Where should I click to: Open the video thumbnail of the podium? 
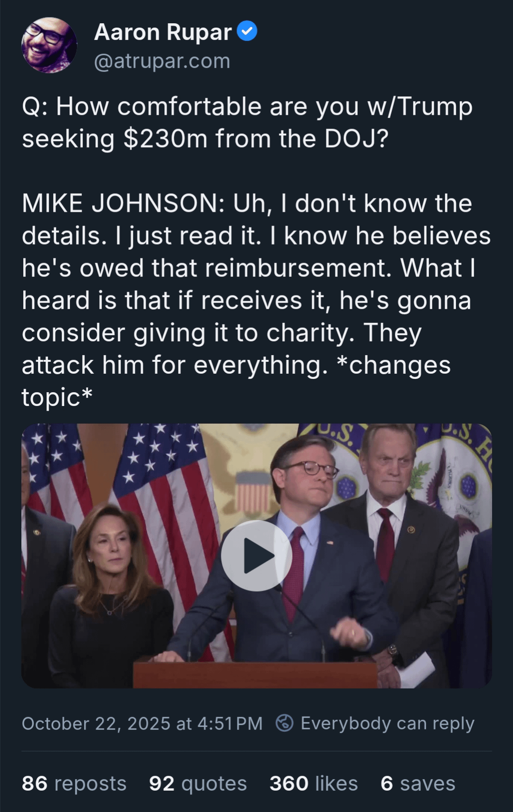pyautogui.click(x=256, y=556)
